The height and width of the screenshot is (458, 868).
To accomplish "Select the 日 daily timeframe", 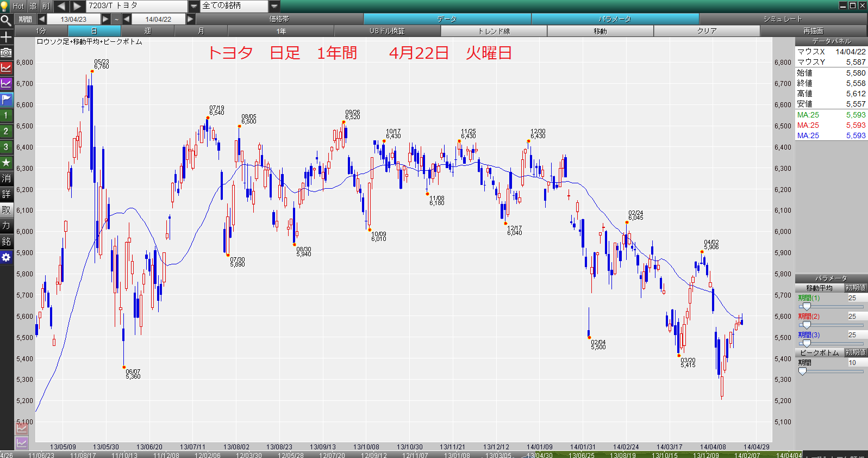I will coord(94,31).
